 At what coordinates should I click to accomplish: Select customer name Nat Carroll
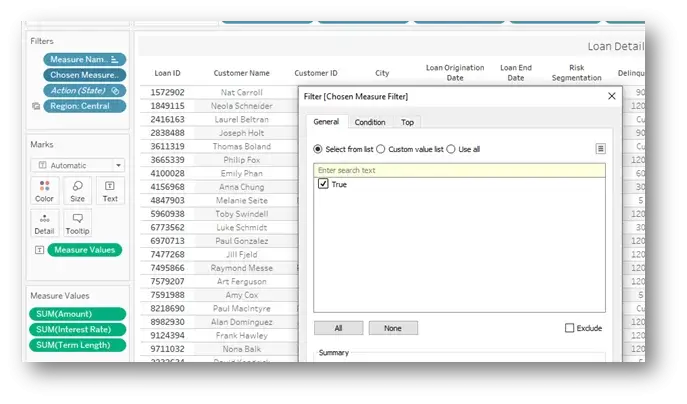tap(241, 92)
